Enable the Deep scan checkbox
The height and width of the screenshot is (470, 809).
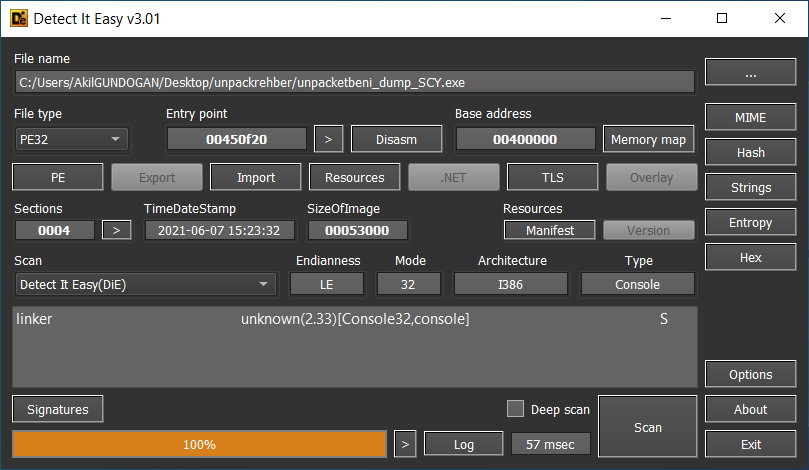(515, 409)
